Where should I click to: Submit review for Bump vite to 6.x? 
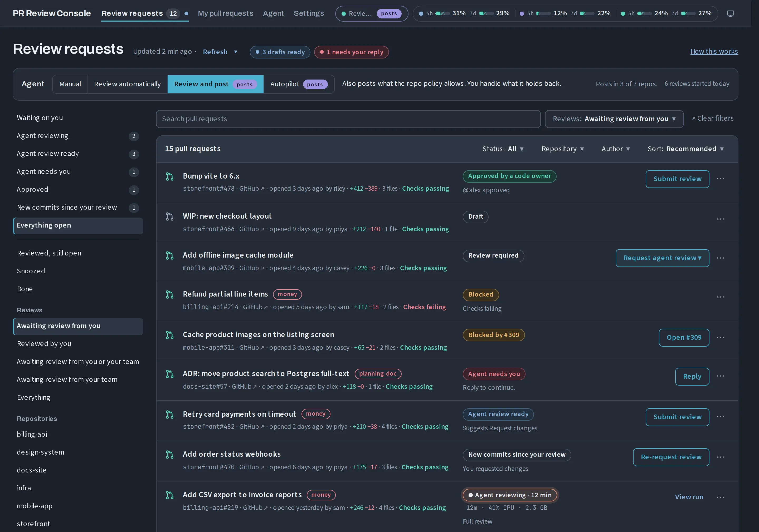tap(677, 179)
